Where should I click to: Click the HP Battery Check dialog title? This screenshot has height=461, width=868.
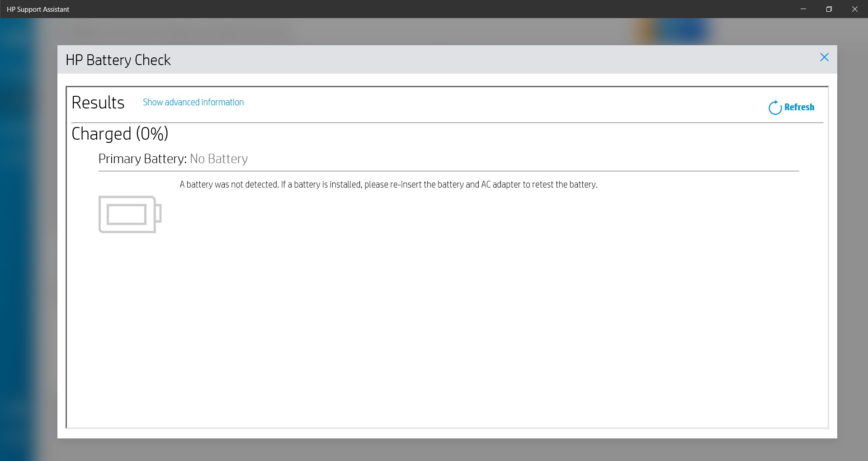coord(118,60)
